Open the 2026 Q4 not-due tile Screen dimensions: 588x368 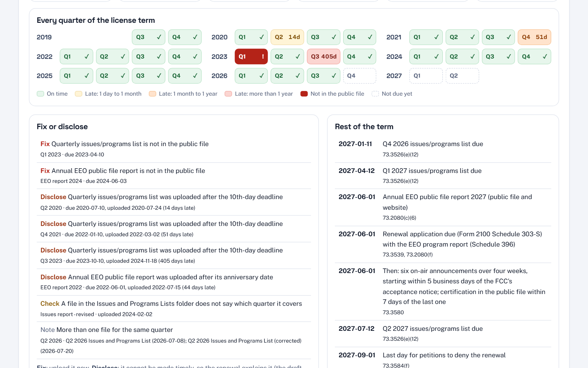pos(359,76)
